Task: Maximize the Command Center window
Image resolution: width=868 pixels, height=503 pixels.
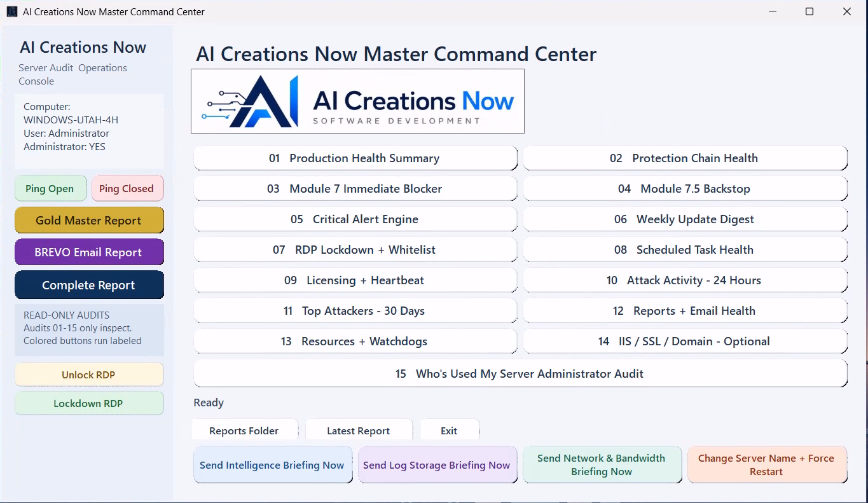Action: 809,11
